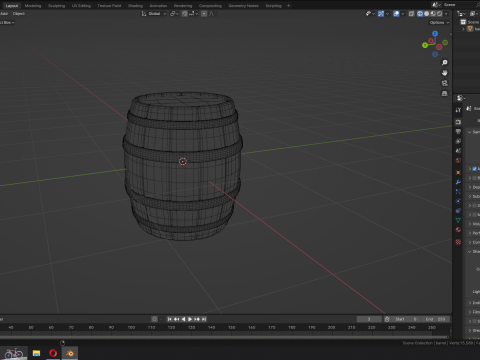This screenshot has height=360, width=480.
Task: Open the World properties tab
Action: click(x=458, y=160)
